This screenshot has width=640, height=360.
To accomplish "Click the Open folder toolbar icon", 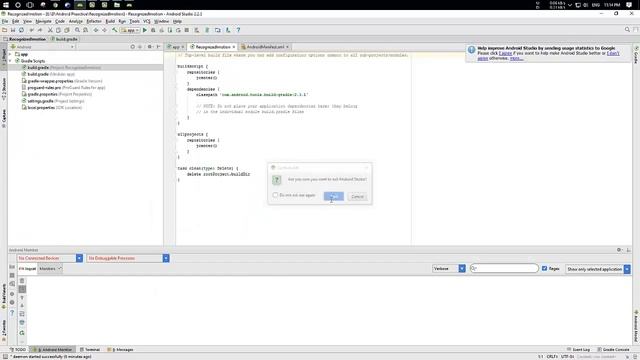I will pos(4,30).
